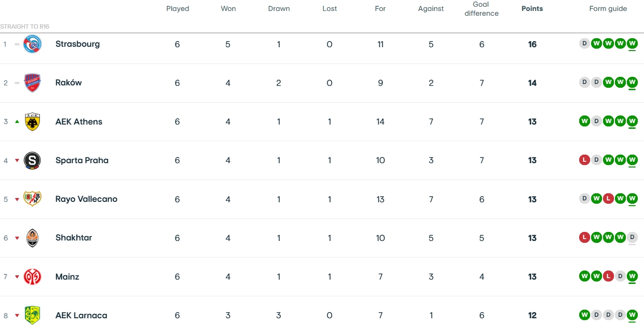
Task: Click Strasbourg's latest underlined win badge
Action: 632,44
